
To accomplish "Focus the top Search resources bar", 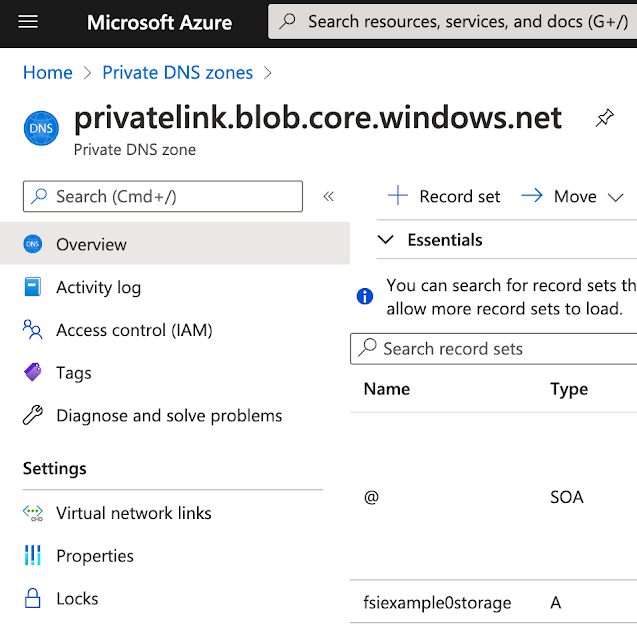I will tap(460, 21).
